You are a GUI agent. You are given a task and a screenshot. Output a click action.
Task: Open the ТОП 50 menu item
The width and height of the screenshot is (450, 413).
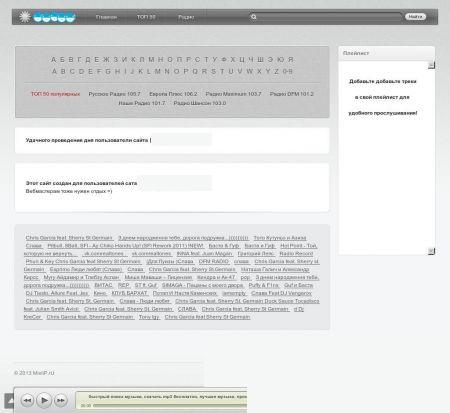click(146, 17)
